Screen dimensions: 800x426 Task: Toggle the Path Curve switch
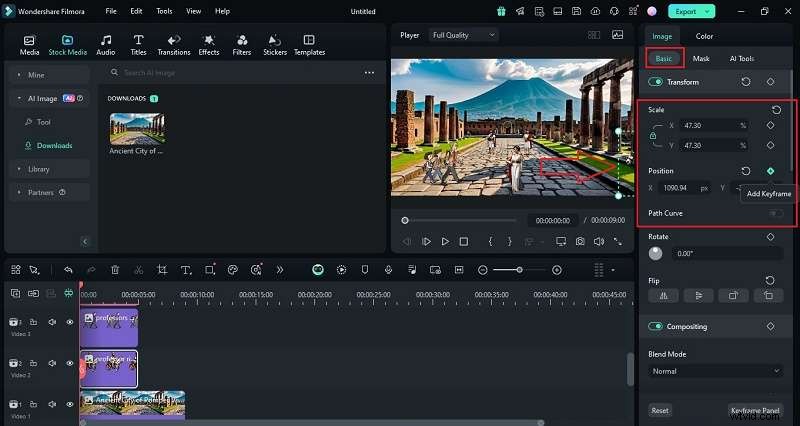pos(776,213)
